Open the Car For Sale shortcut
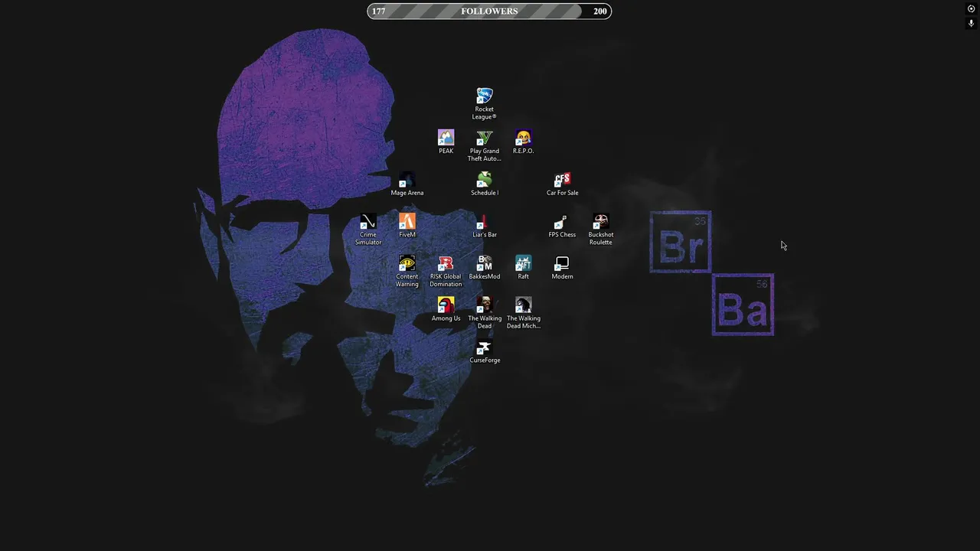Screen dimensions: 980x551 click(x=562, y=184)
